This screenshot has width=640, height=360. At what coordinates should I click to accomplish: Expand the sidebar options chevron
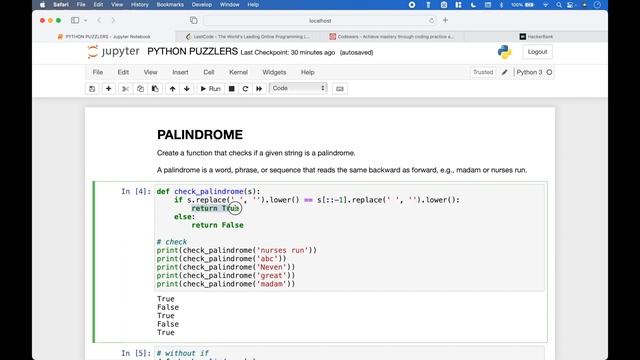coord(85,20)
